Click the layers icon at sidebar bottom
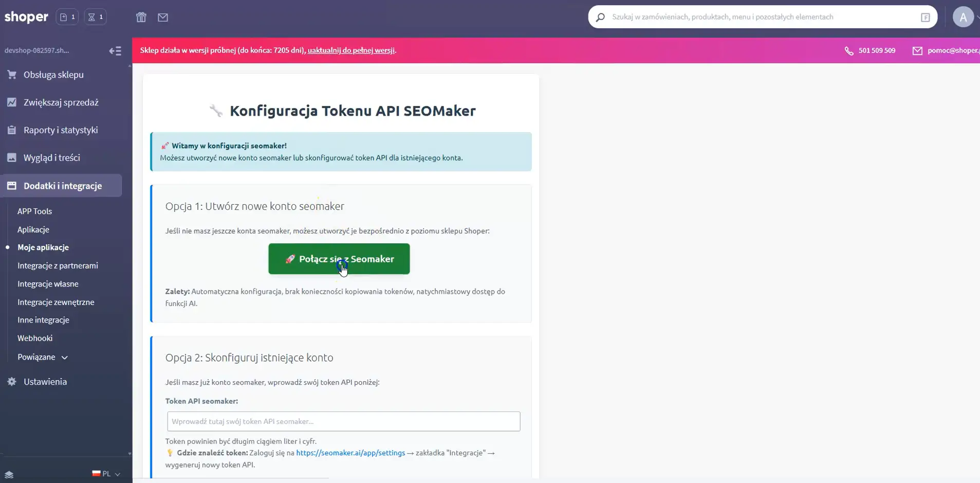Image resolution: width=980 pixels, height=483 pixels. pos(9,474)
